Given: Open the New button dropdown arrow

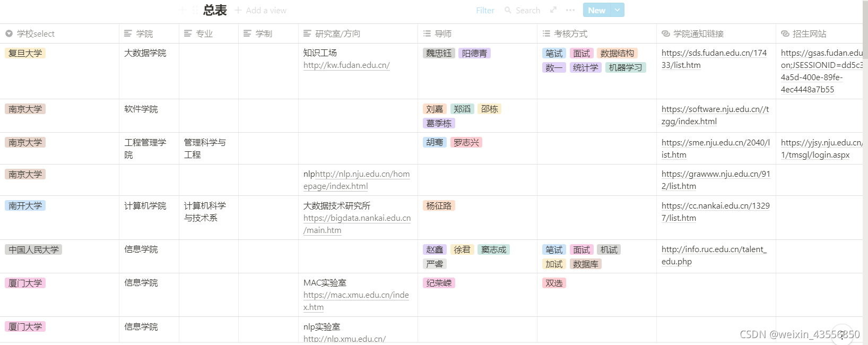Looking at the screenshot, I should point(617,10).
